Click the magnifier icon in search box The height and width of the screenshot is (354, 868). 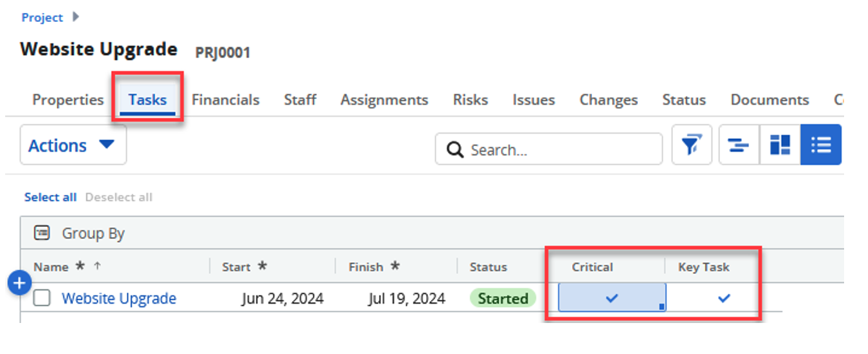click(455, 150)
